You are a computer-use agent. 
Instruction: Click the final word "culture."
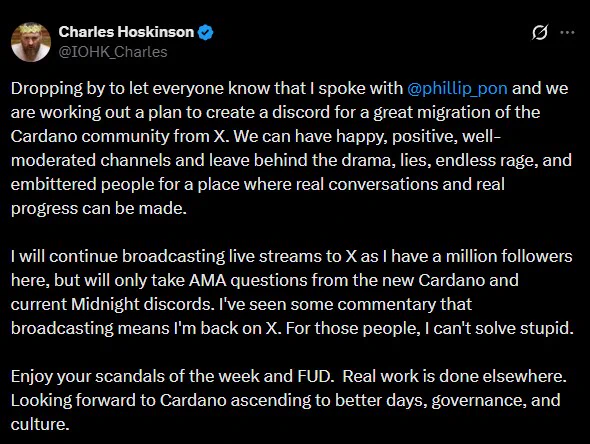40,424
